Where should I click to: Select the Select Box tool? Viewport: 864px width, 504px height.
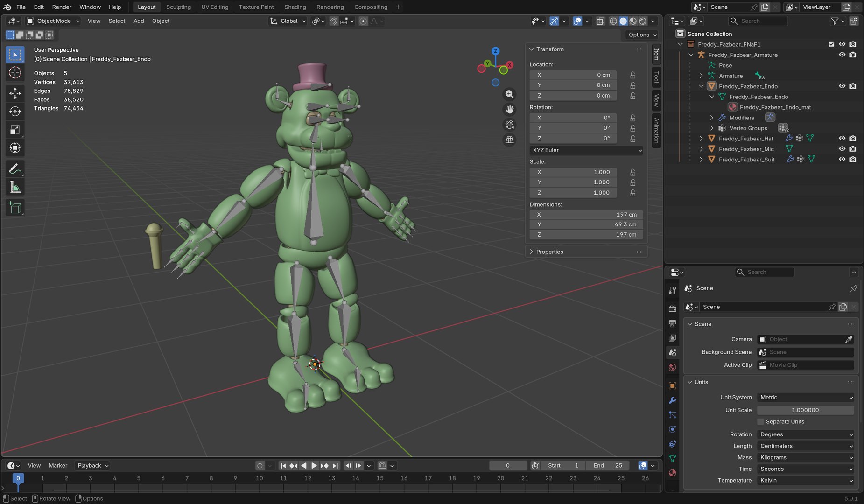[x=15, y=55]
